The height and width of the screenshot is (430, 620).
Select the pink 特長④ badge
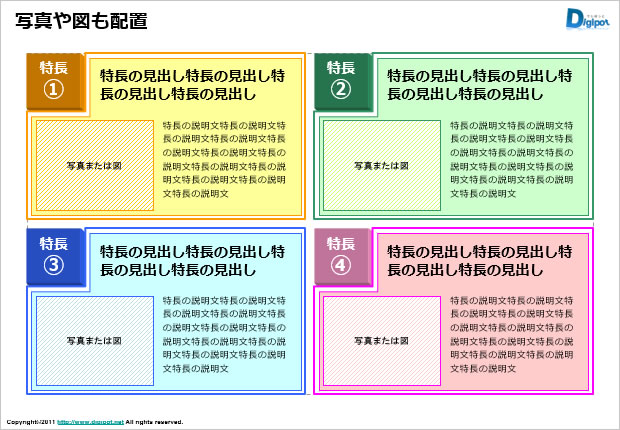coord(341,255)
